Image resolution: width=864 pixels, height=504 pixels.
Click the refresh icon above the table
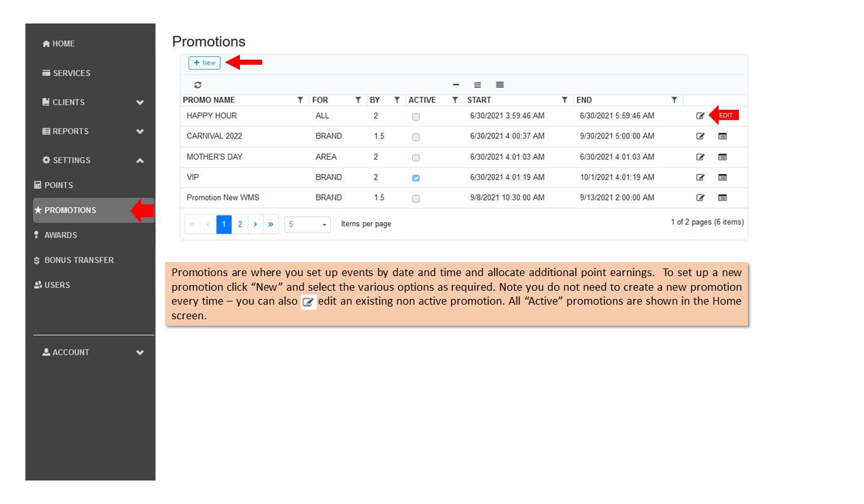198,85
